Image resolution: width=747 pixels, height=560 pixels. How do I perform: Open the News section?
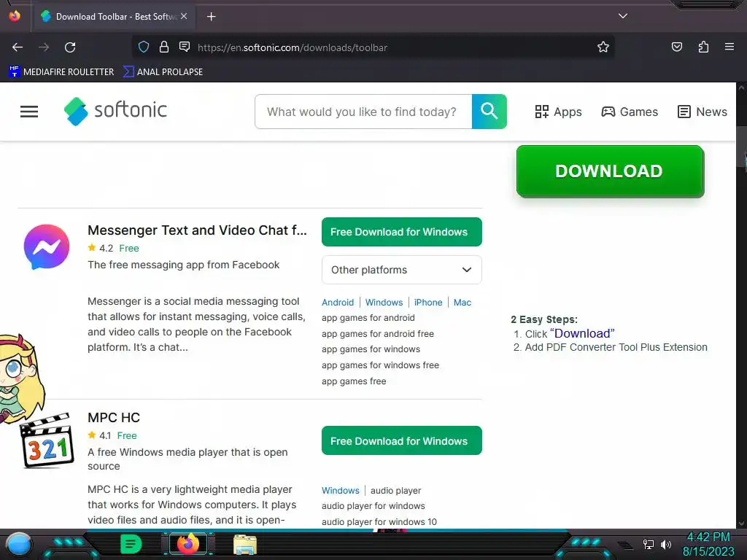[703, 112]
